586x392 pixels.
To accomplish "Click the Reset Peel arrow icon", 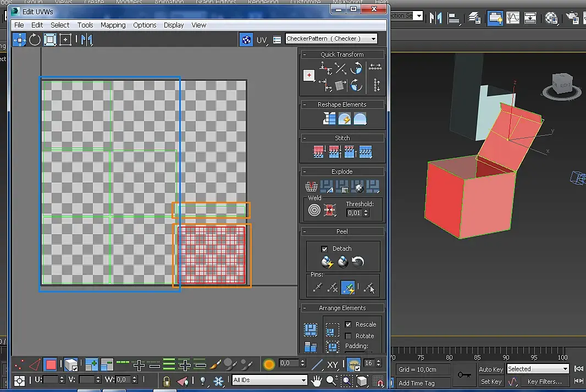I will coord(358,262).
